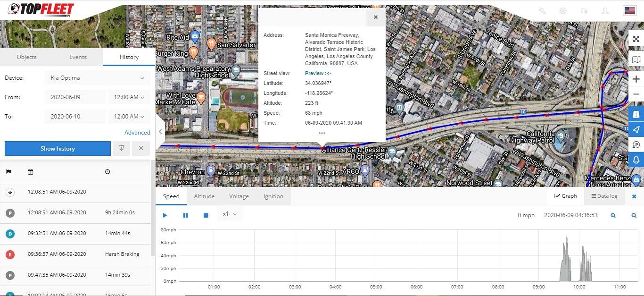Viewport: 644px width, 296px height.
Task: Open the From time 12:00 AM dropdown
Action: point(129,97)
